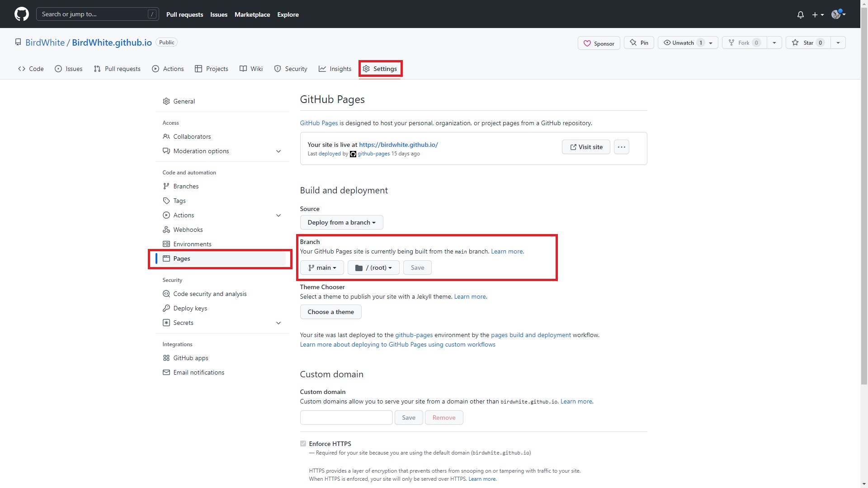Click the Sponsor heart button
This screenshot has height=488, width=868.
coord(599,43)
